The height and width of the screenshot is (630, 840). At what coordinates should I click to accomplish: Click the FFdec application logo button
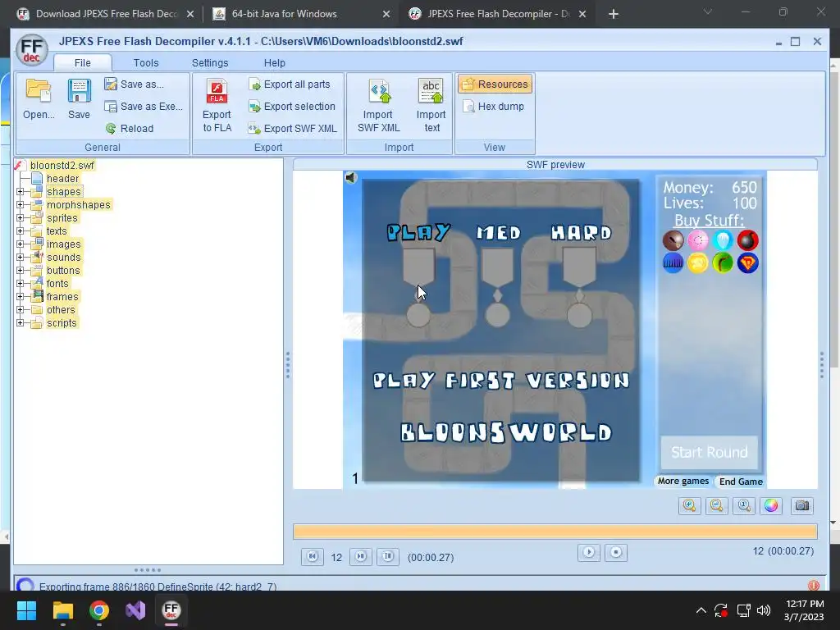pos(32,50)
